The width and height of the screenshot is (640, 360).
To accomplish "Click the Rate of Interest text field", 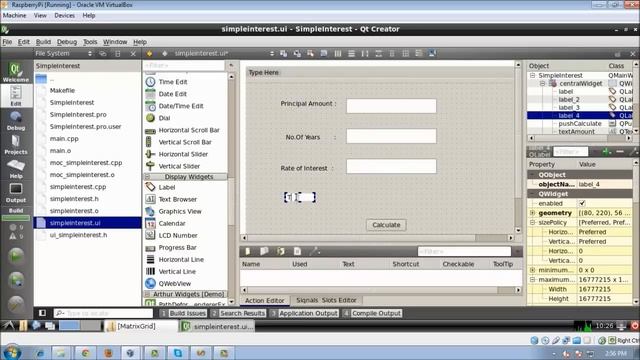I will [x=391, y=166].
